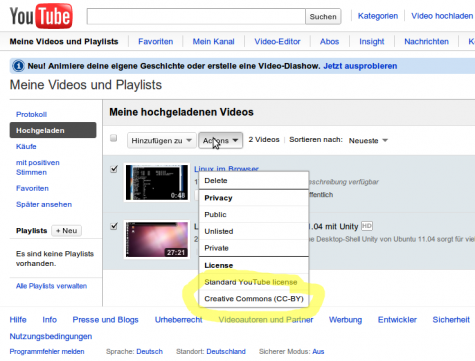475x361 pixels.
Task: Set privacy to Private
Action: [x=254, y=248]
